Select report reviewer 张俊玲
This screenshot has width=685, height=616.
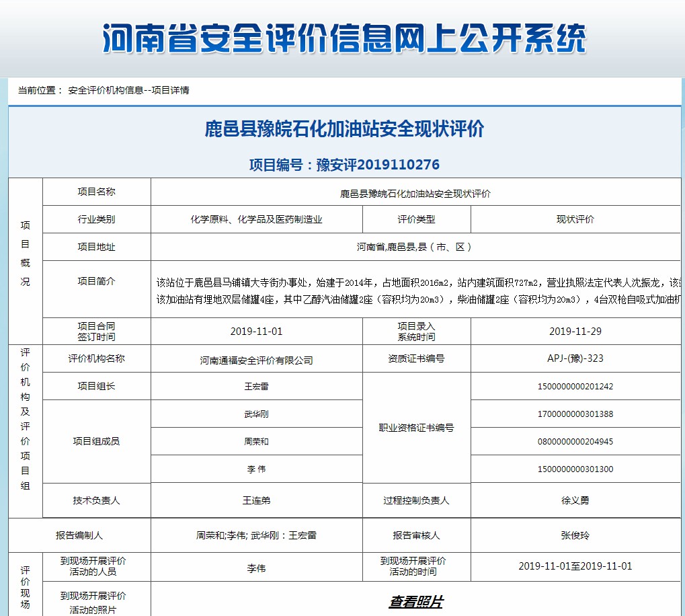click(575, 535)
